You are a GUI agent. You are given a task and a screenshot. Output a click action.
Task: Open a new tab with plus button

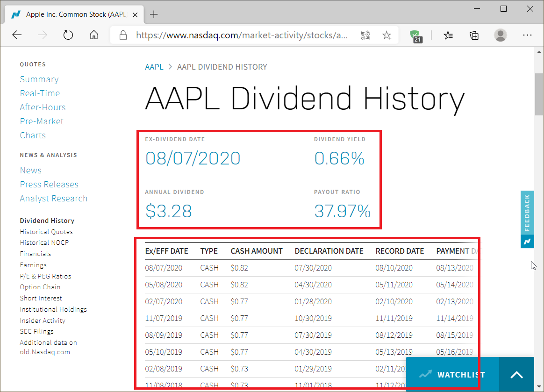tap(154, 14)
